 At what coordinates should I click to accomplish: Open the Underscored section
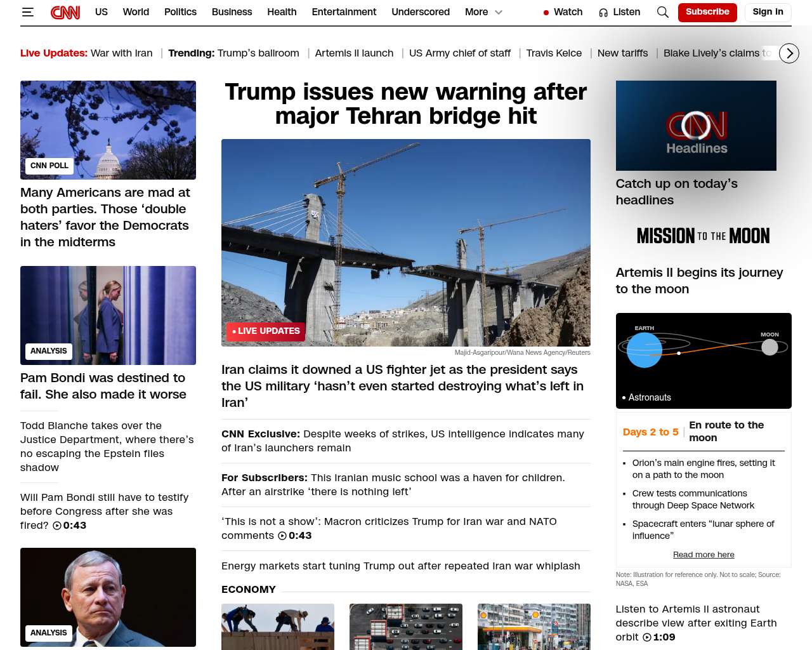420,12
